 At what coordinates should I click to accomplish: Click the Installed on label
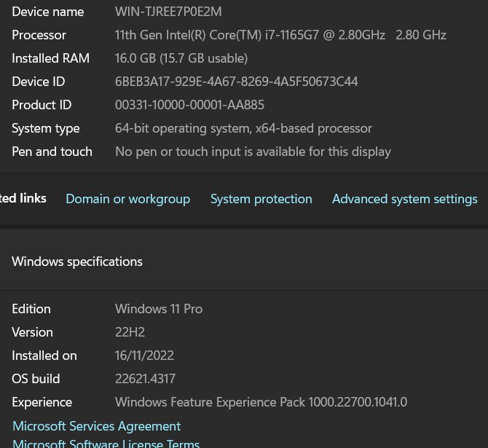coord(44,355)
